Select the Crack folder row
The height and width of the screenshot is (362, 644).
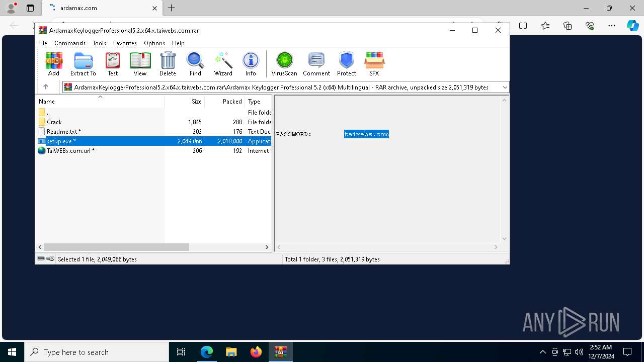[154, 122]
